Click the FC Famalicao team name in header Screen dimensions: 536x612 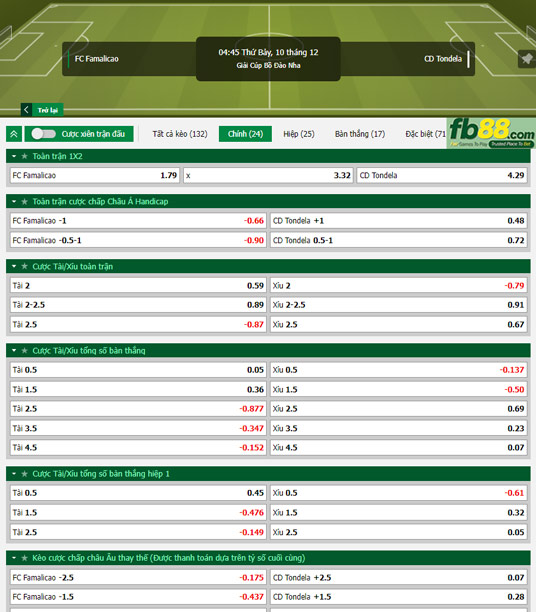point(96,59)
